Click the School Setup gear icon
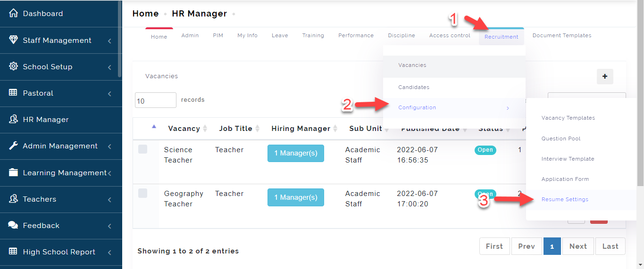 [x=13, y=66]
